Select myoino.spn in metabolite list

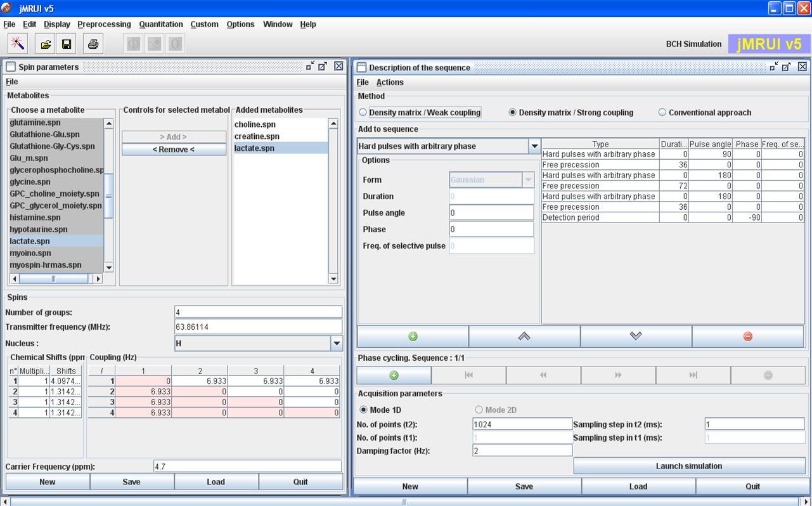(x=56, y=253)
